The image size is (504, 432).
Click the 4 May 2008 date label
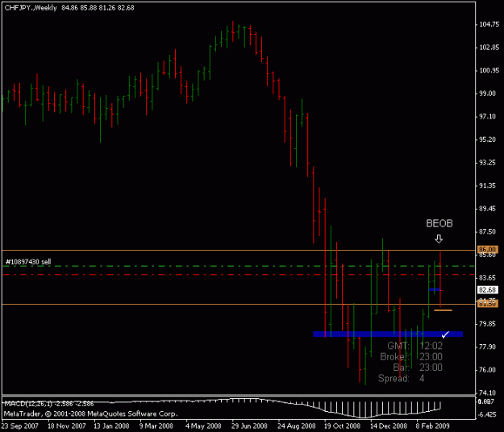pos(203,426)
